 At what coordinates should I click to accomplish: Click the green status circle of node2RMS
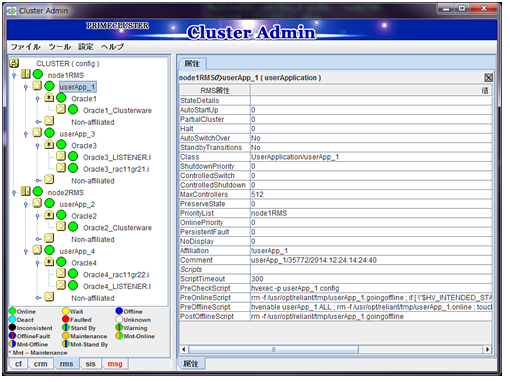coord(38,192)
